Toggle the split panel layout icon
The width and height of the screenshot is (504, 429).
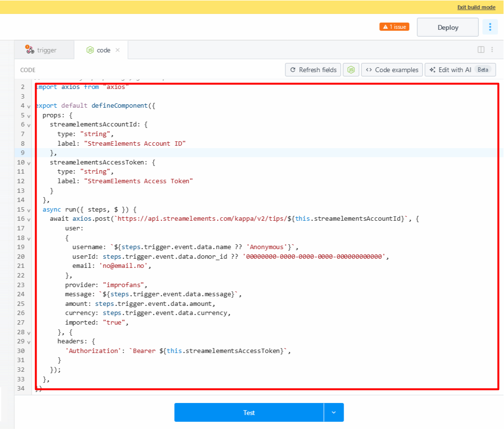481,50
